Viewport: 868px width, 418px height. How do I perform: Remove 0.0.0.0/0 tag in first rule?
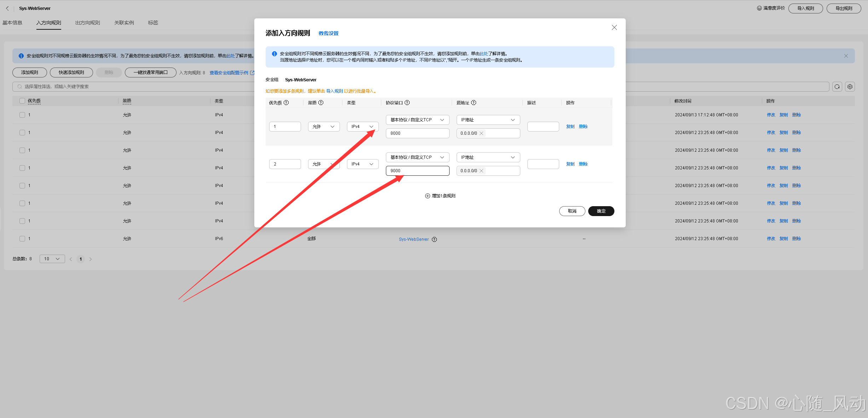tap(481, 133)
